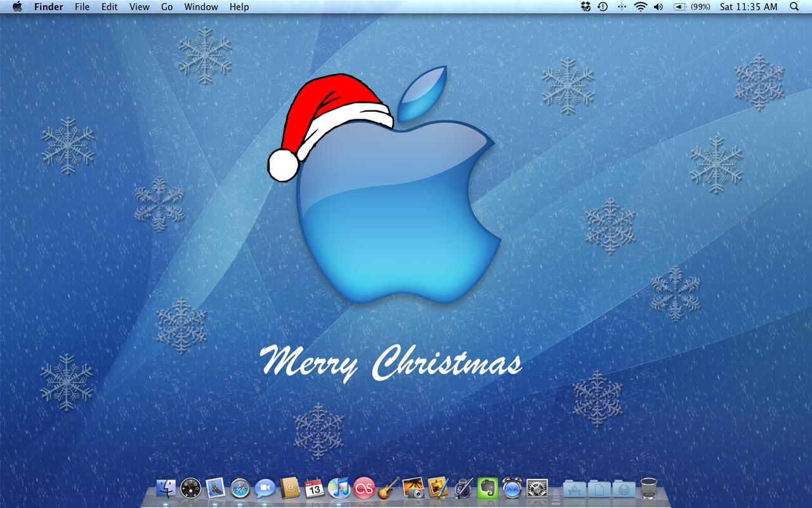Open the View menu
This screenshot has width=812, height=508.
coord(140,7)
